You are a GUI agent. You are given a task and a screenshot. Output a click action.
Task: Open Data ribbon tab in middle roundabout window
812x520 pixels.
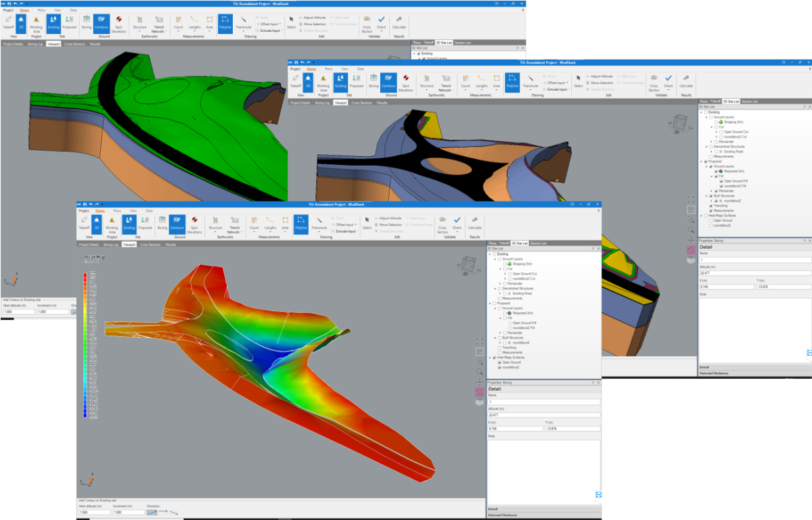pyautogui.click(x=360, y=69)
